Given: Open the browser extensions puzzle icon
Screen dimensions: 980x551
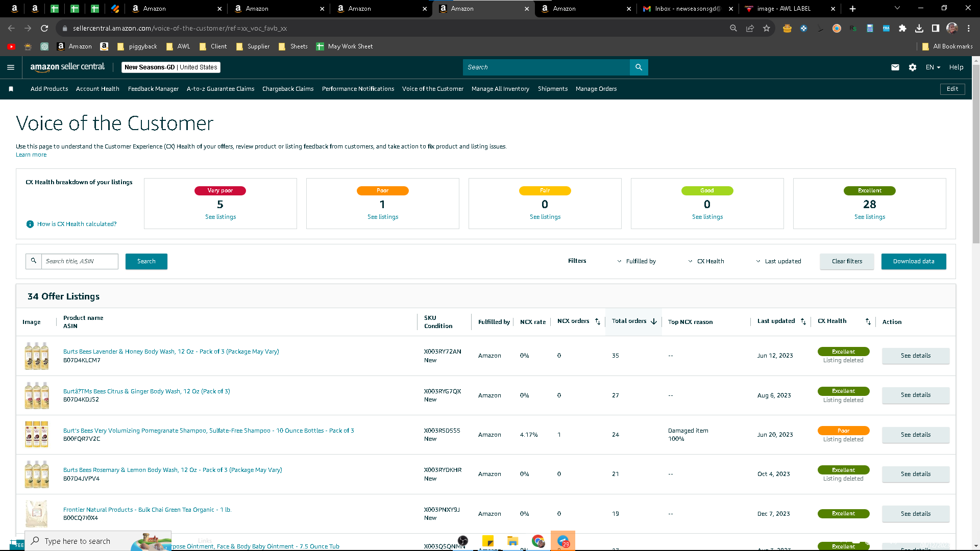Looking at the screenshot, I should (x=902, y=29).
